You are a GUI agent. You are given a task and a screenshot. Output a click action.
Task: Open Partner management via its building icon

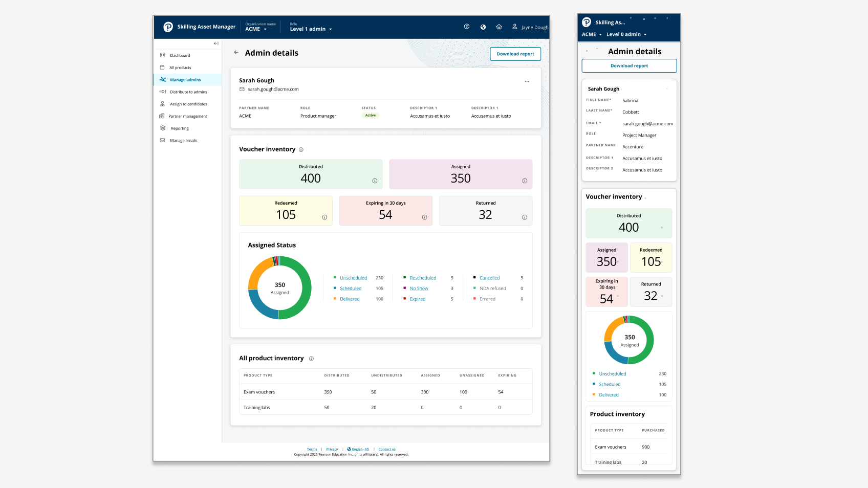point(162,116)
